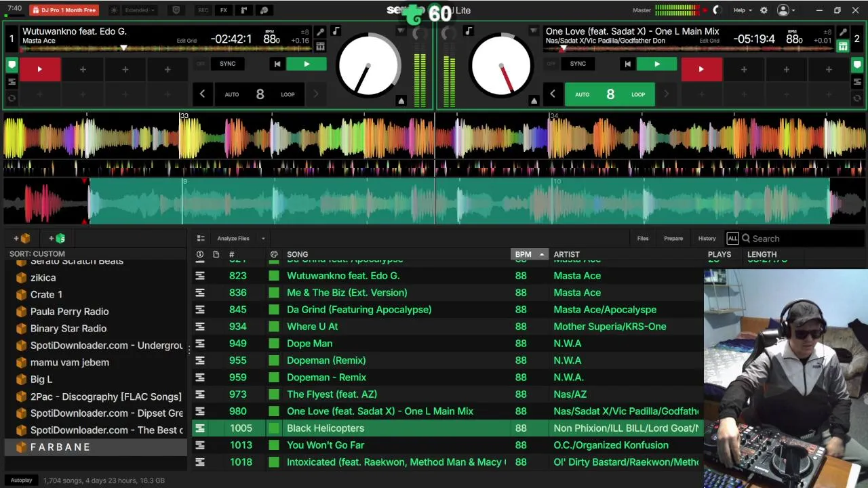Viewport: 868px width, 488px height.
Task: Open the History panel tab
Action: [707, 239]
